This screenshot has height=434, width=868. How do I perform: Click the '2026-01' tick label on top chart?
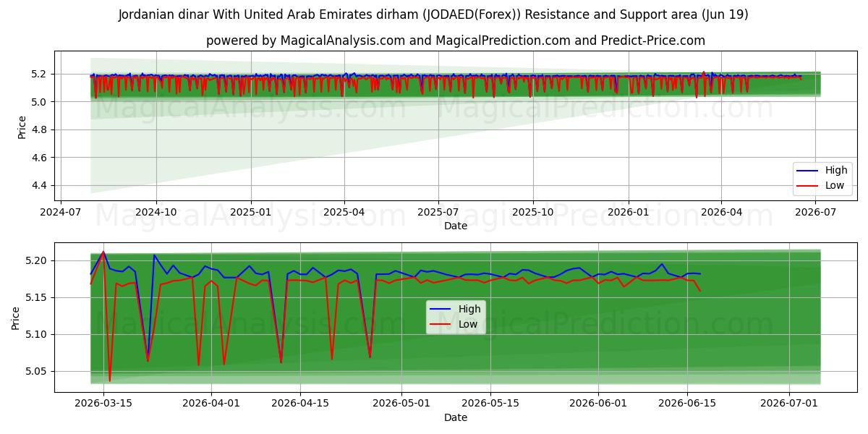coord(628,213)
